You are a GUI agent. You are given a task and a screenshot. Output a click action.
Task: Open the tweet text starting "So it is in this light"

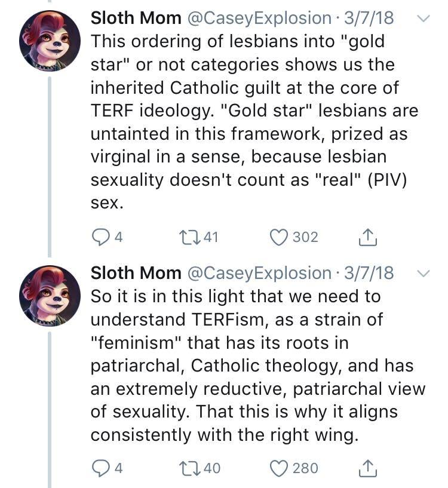[251, 364]
